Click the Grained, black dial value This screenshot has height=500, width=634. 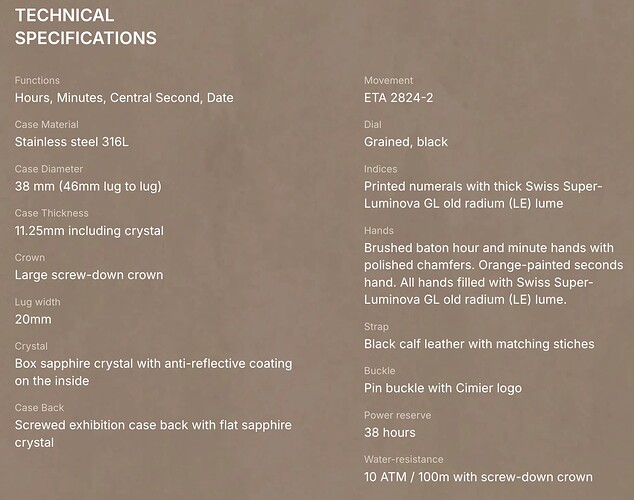point(406,142)
